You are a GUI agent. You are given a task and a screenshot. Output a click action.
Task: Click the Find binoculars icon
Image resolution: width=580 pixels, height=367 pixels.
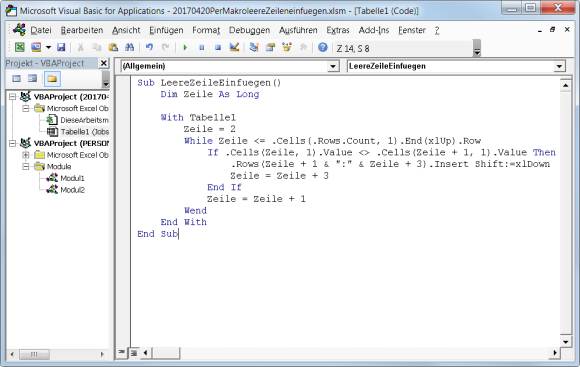coord(129,47)
